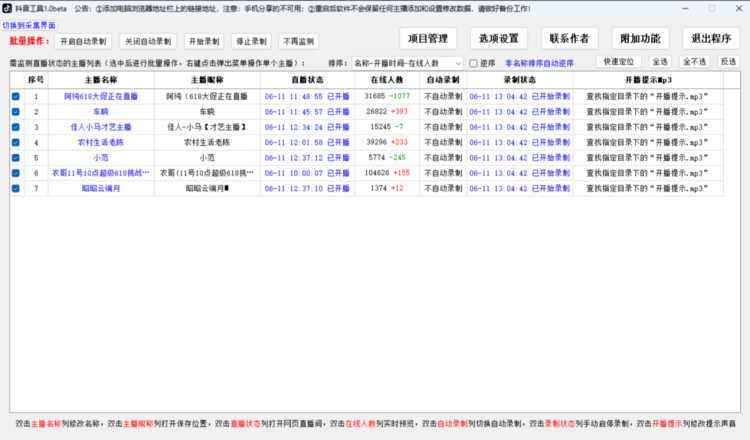The width and height of the screenshot is (750, 440).
Task: Toggle the checkbox for row 4 农村生活老陈
Action: (15, 142)
